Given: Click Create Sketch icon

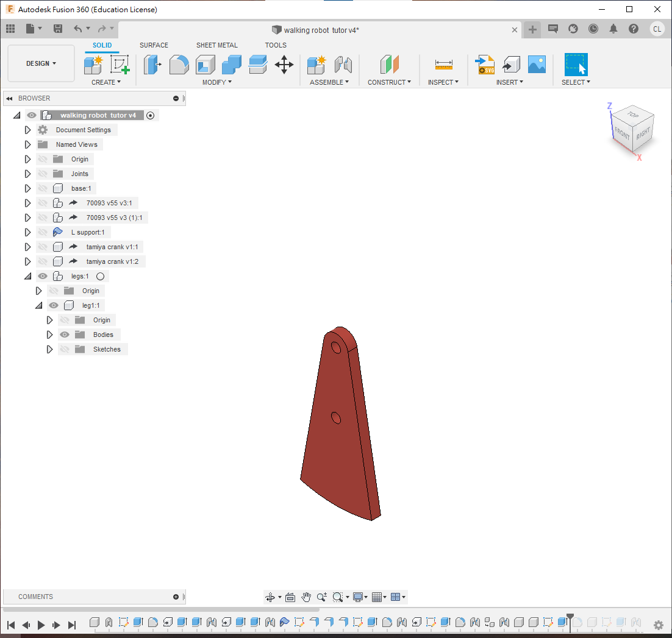Looking at the screenshot, I should tap(120, 64).
